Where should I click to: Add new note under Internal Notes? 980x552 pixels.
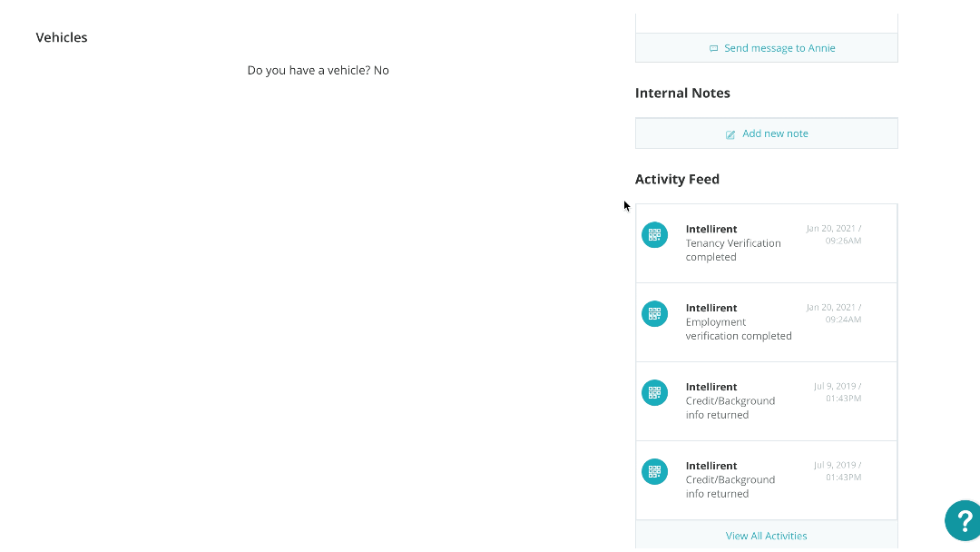[x=775, y=133]
